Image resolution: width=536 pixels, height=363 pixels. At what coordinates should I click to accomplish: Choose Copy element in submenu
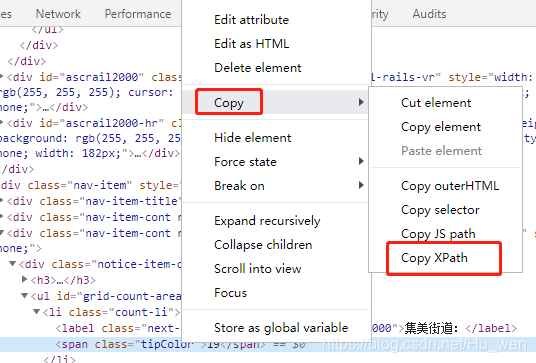441,127
